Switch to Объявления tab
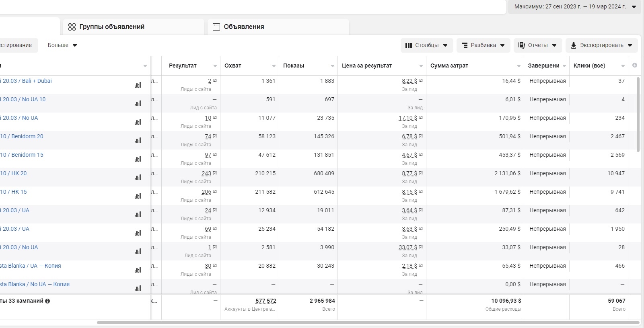The image size is (644, 328). [278, 27]
